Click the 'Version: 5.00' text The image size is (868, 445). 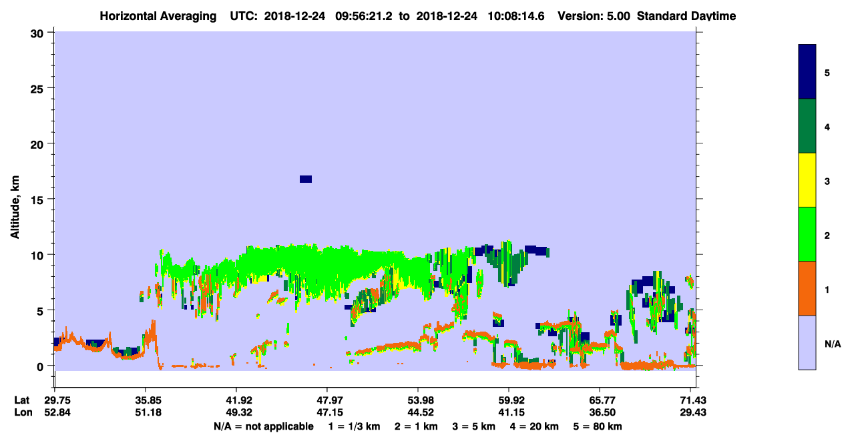[594, 16]
